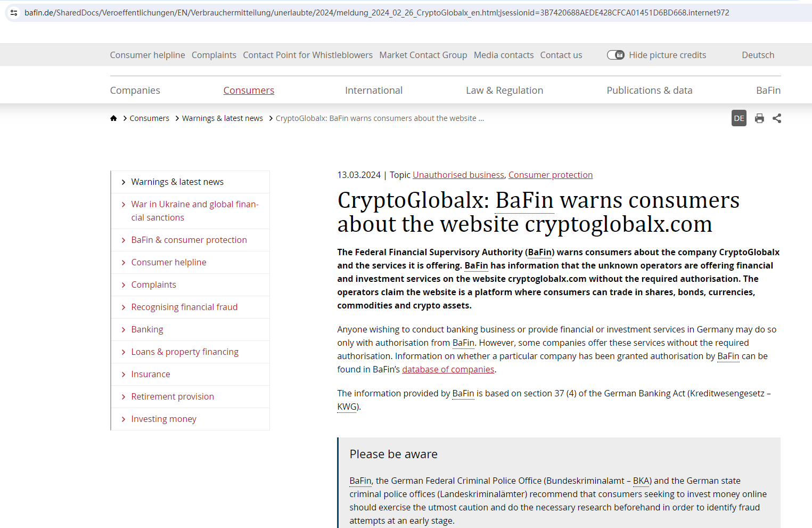Open the Unauthorised business topic link

tap(458, 175)
